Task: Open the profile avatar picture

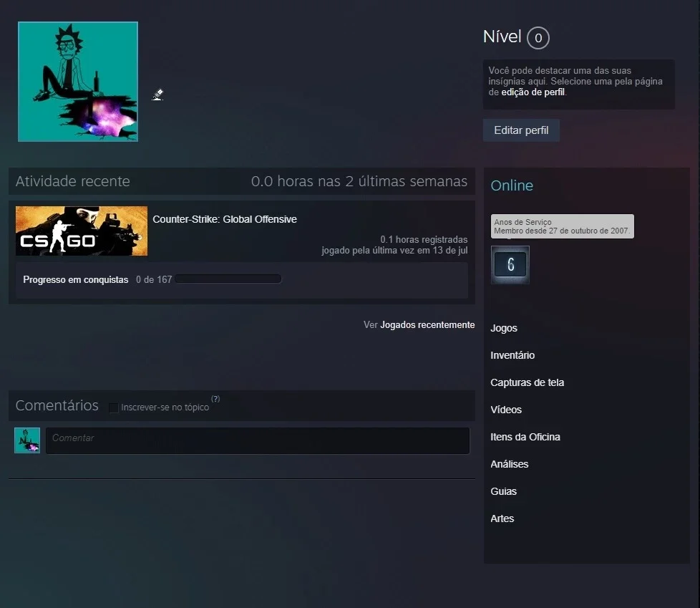Action: [78, 82]
